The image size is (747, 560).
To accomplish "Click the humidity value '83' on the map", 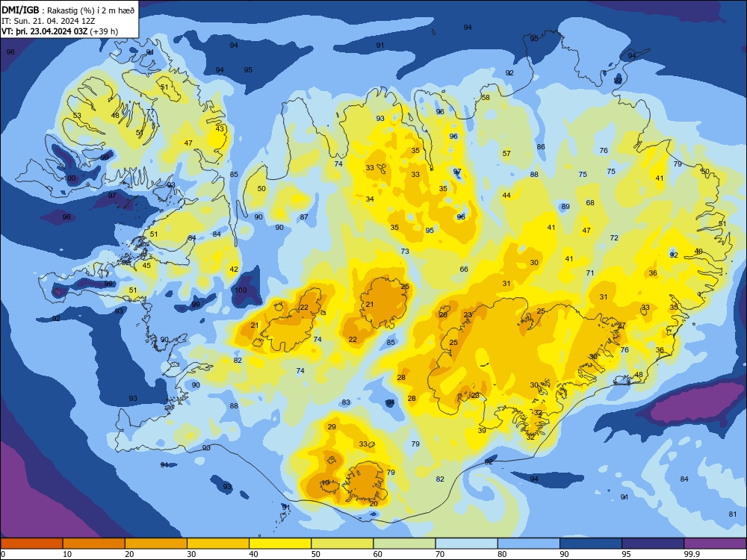I will (346, 402).
